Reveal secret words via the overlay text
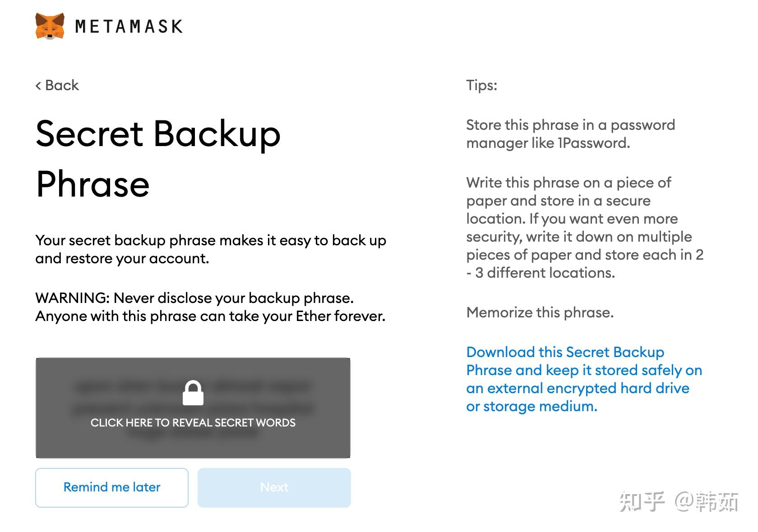This screenshot has height=532, width=758. point(193,422)
